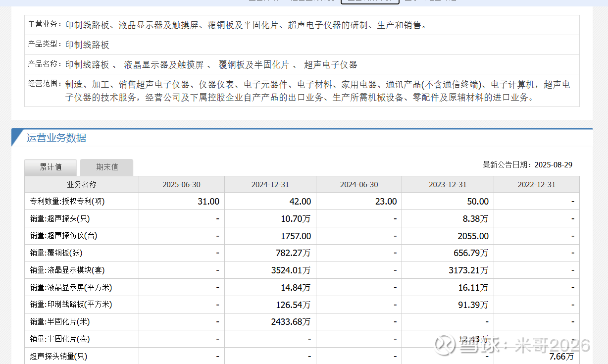The height and width of the screenshot is (364, 608).
Task: Select the 销量:印制线路板(平方米) row label
Action: click(71, 305)
